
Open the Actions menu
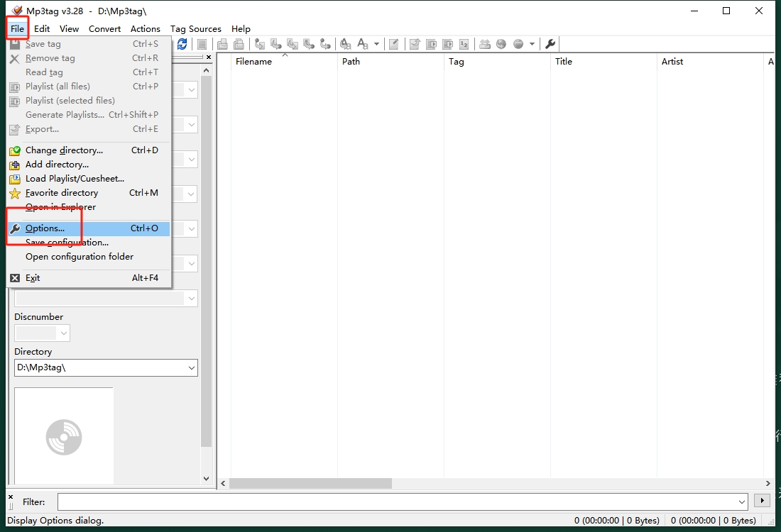coord(146,29)
